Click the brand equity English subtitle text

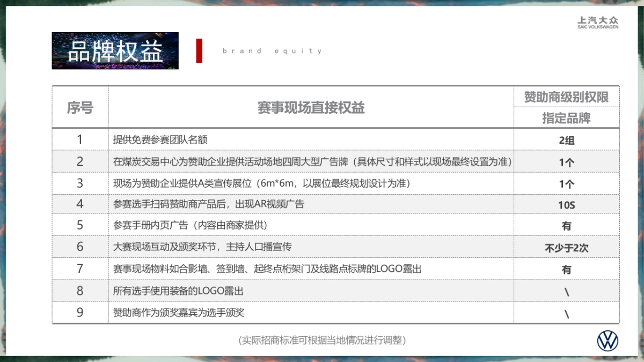click(x=272, y=51)
